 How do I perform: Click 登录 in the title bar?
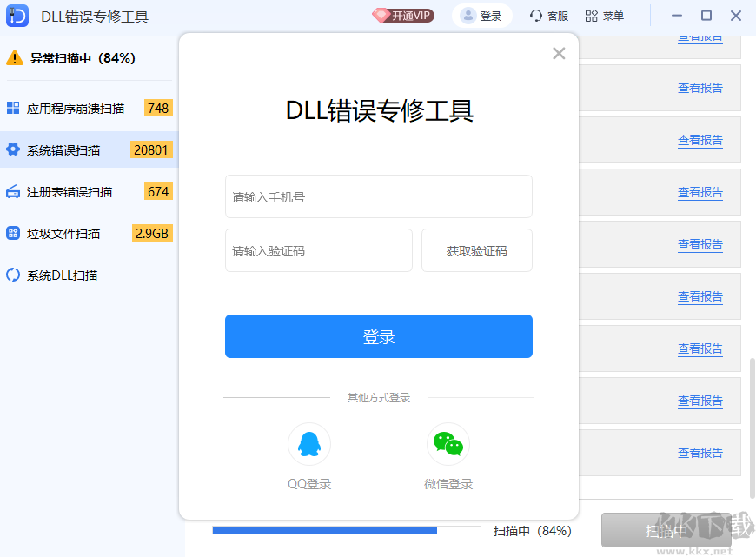click(x=481, y=15)
